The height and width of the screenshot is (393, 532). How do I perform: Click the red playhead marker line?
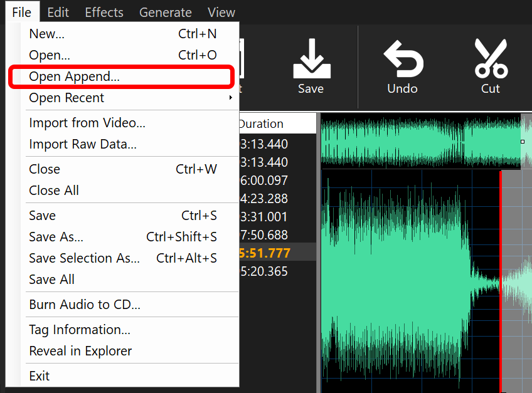click(x=501, y=281)
